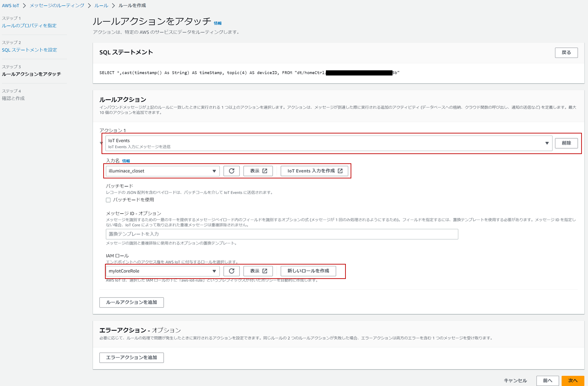588x386 pixels.
Task: Open AWS IoT breadcrumb link
Action: tap(11, 5)
